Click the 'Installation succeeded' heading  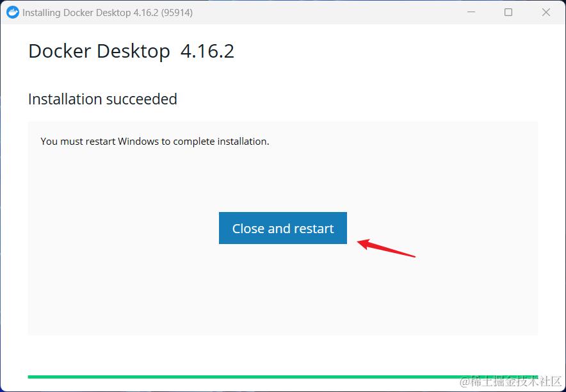pyautogui.click(x=102, y=99)
